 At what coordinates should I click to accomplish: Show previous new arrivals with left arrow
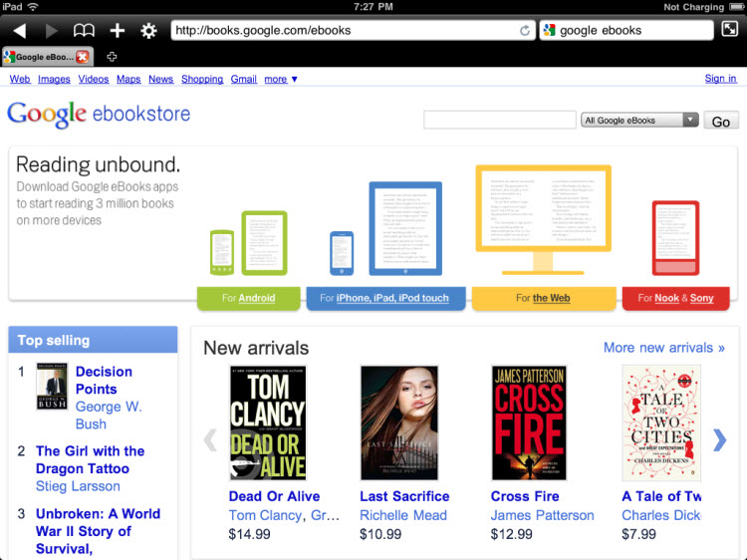coord(210,439)
